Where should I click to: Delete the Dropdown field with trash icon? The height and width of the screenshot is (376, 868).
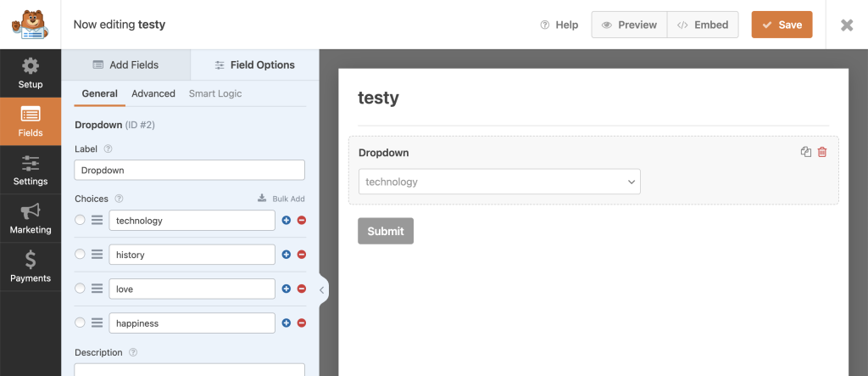822,152
